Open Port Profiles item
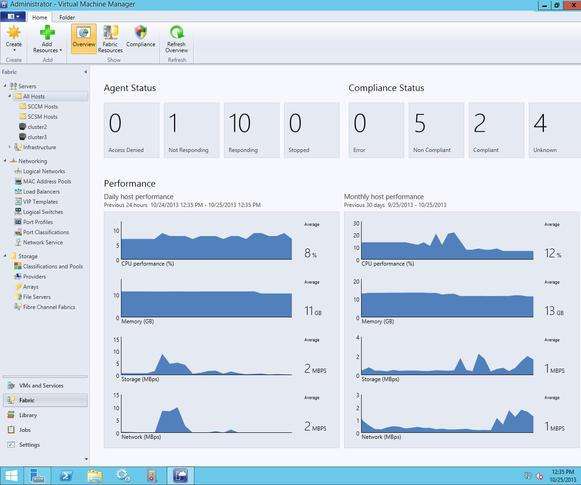Screen dimensions: 581x485 pyautogui.click(x=34, y=222)
